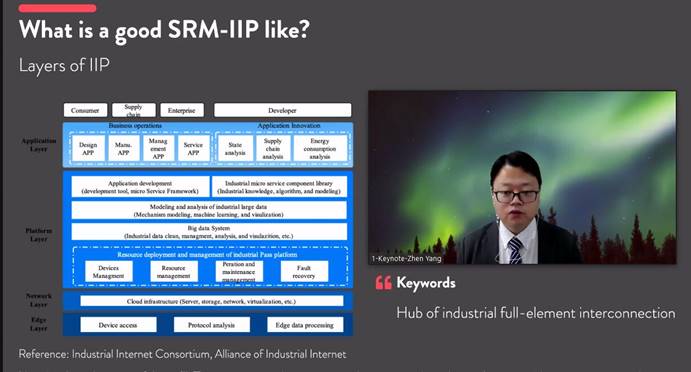
Task: Select the Protocol analysis box
Action: point(212,325)
